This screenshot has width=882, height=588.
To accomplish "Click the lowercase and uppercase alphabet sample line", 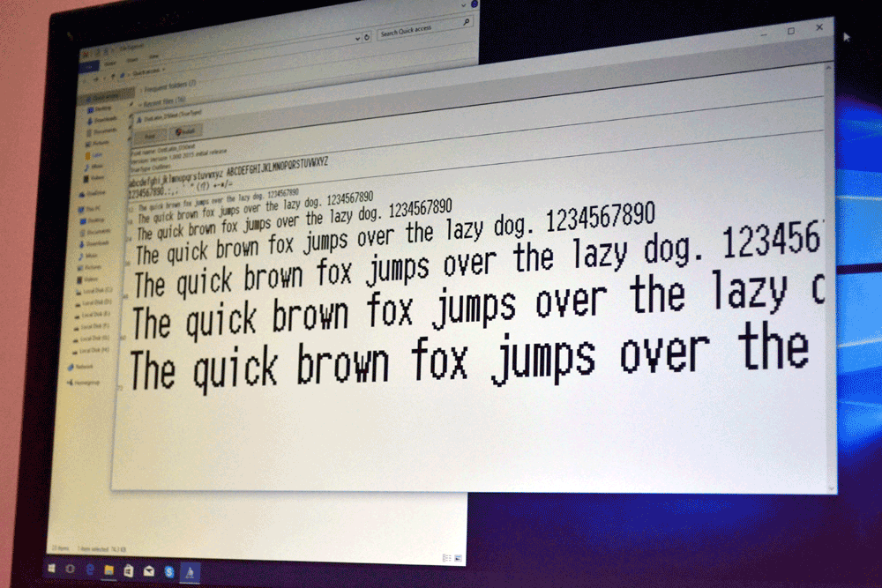I will (228, 173).
